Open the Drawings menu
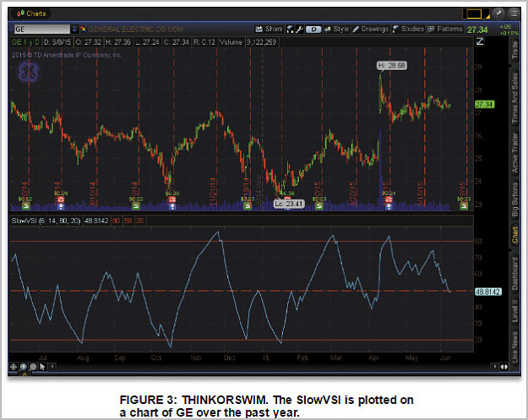 (x=370, y=30)
